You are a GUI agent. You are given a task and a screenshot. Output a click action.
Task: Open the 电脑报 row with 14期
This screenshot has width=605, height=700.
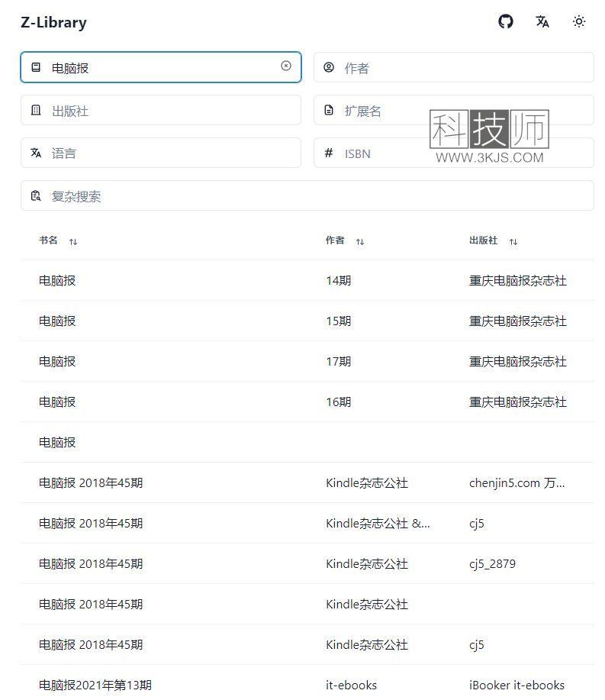307,281
